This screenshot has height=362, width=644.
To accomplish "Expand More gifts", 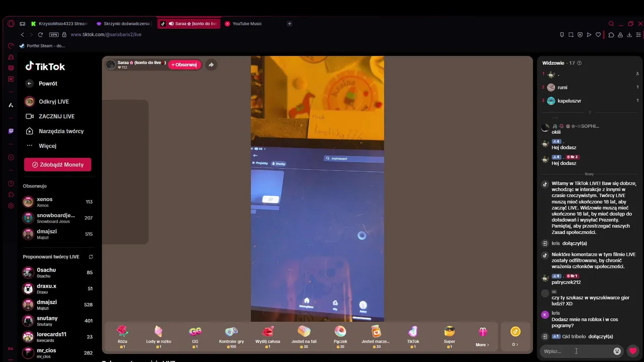I will click(483, 336).
